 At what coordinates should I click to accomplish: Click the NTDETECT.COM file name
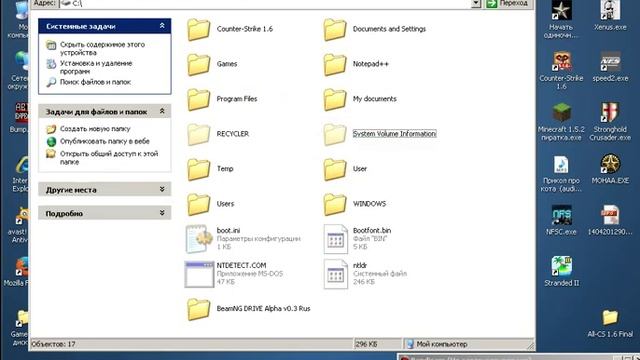tap(241, 265)
